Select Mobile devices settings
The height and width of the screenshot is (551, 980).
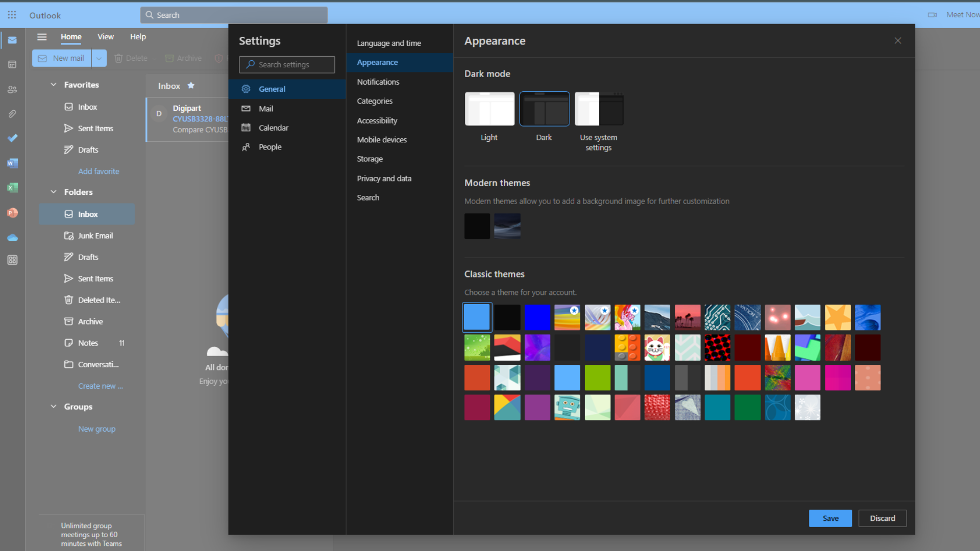[399, 140]
